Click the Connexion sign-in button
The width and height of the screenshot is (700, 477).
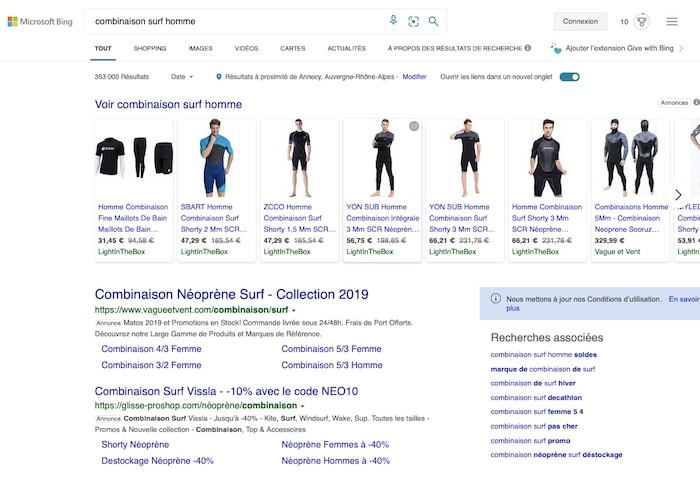coord(580,21)
